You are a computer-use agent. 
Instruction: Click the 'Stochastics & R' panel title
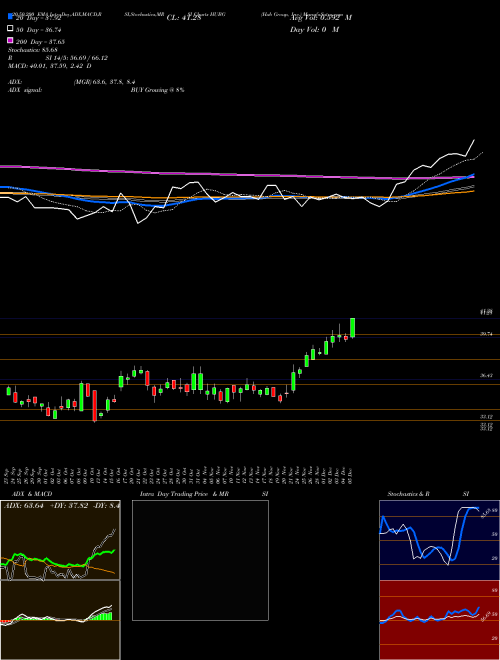tap(408, 494)
